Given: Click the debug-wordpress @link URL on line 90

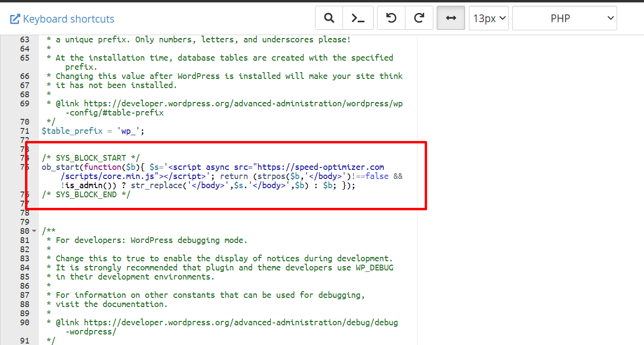Looking at the screenshot, I should coord(241,322).
